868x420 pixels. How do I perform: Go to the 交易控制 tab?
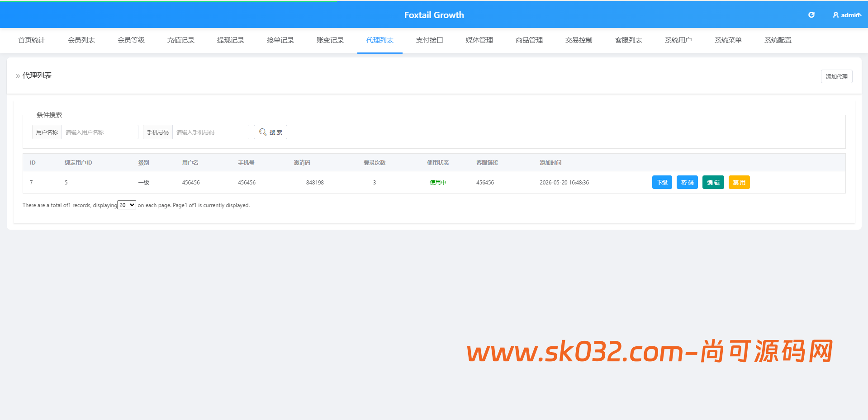click(x=579, y=40)
